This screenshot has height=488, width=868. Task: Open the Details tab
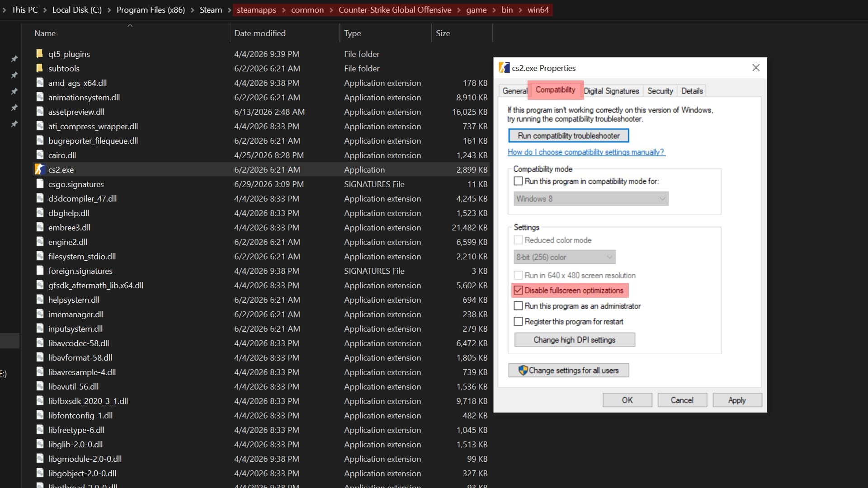pyautogui.click(x=692, y=91)
